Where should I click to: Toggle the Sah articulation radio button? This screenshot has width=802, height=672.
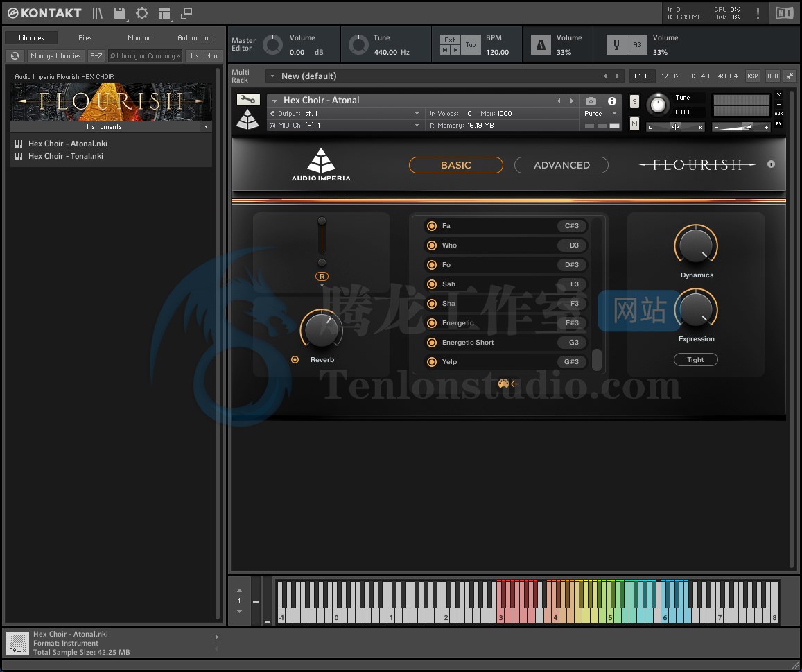click(x=432, y=284)
